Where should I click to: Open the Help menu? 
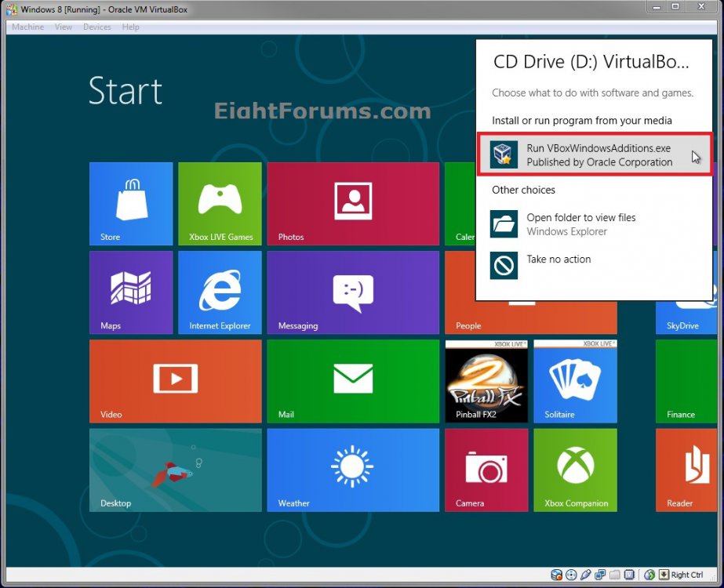131,27
